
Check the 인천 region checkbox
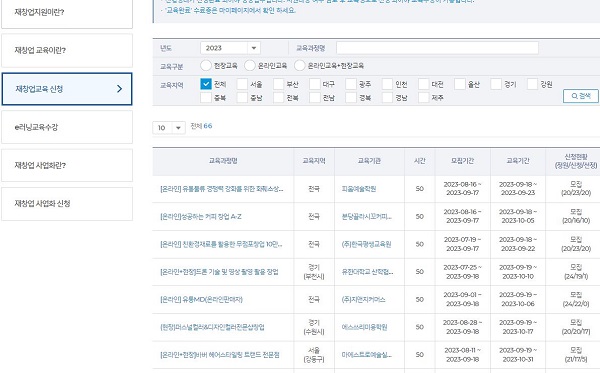[387, 84]
